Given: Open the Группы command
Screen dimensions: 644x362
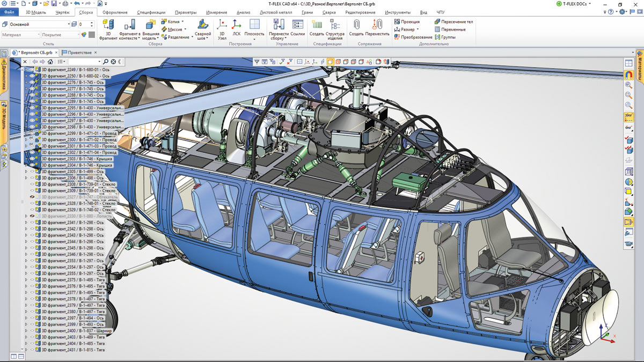Looking at the screenshot, I should point(445,37).
